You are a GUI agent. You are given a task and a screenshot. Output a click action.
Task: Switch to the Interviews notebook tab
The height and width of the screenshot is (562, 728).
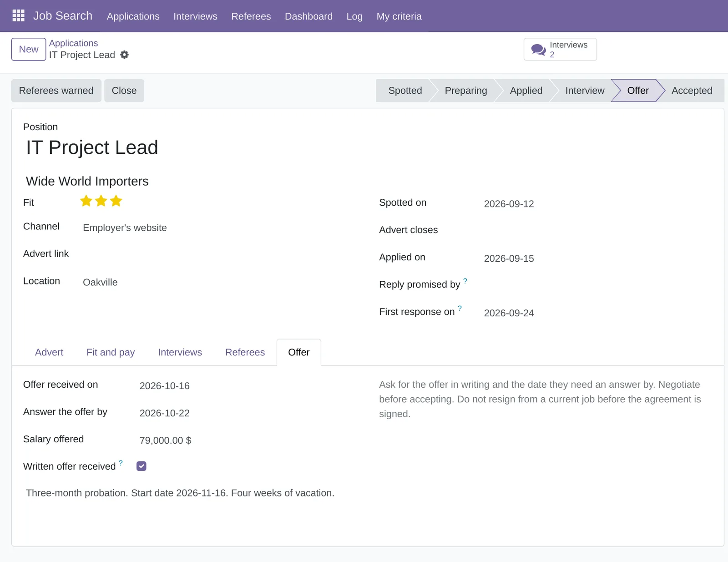click(x=180, y=352)
